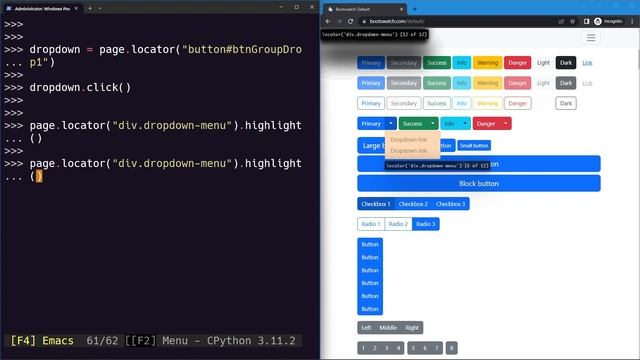
Task: Click the solid black Dark button
Action: coord(566,62)
